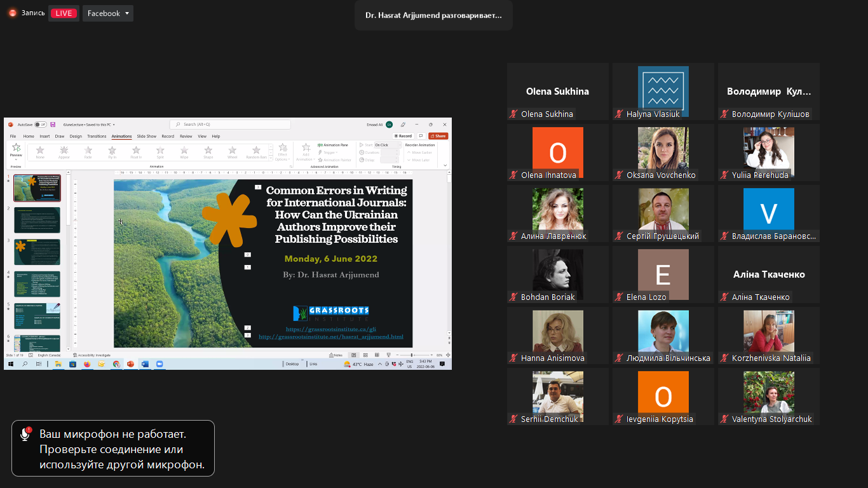This screenshot has width=868, height=488.
Task: Expand the Start 'On Click' combo box
Action: 386,145
